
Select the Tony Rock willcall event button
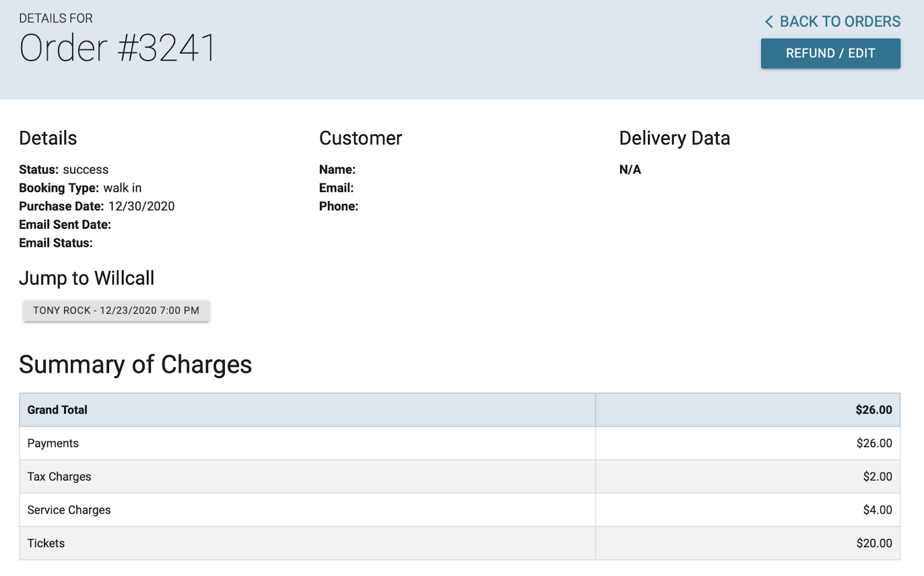(115, 310)
